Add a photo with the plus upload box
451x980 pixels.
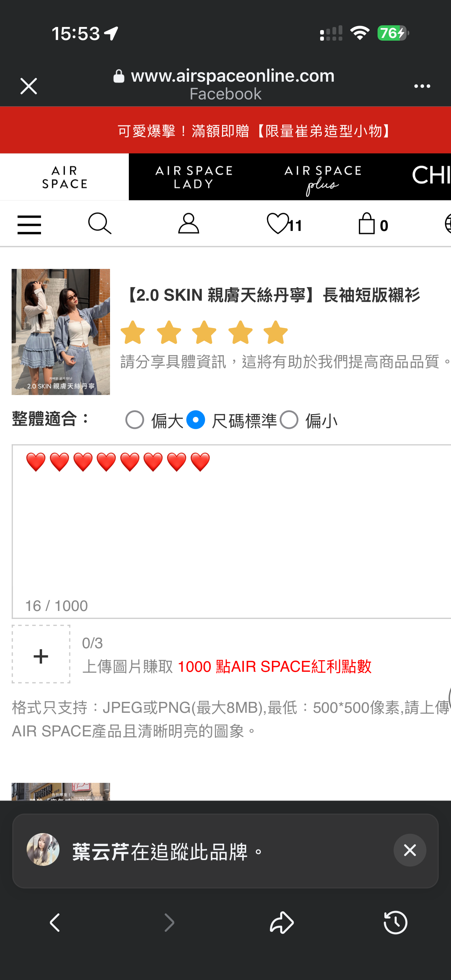pos(41,654)
